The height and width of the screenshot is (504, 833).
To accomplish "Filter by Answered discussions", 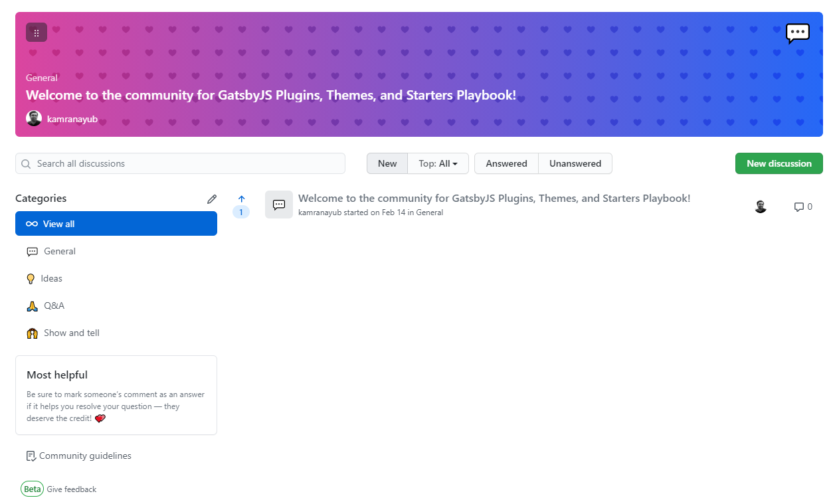I will click(506, 163).
